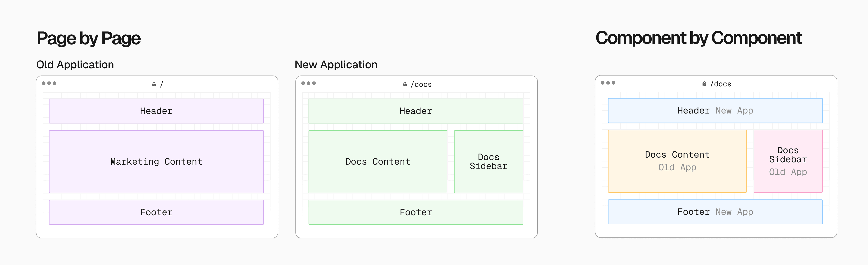This screenshot has width=868, height=265.
Task: Select the green Header block
Action: pyautogui.click(x=415, y=111)
